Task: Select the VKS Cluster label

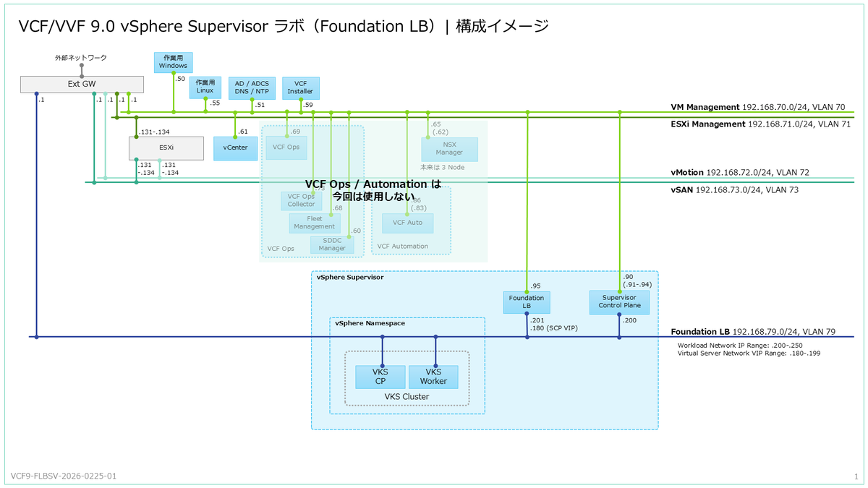Action: click(407, 396)
